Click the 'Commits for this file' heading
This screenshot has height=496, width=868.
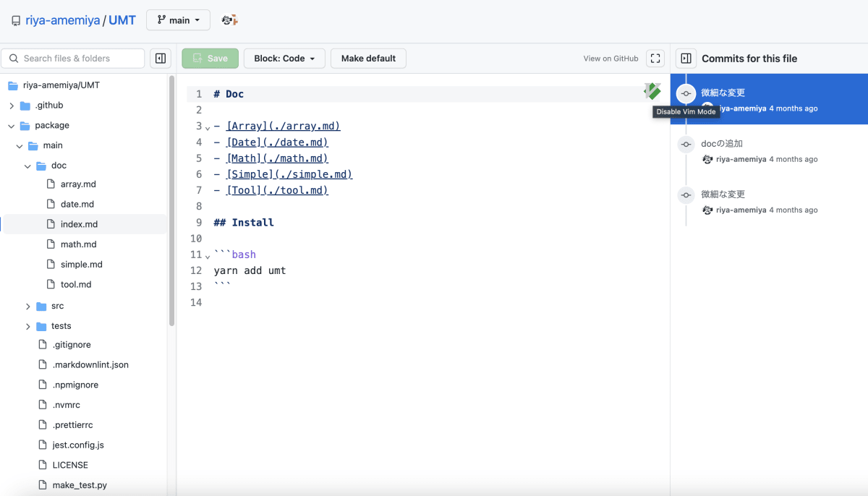tap(749, 59)
